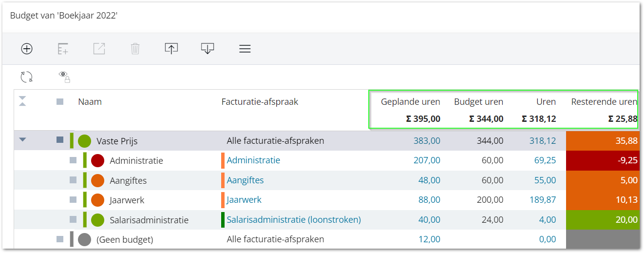Click planned hours 40,00 for Salarisadministratie

(x=429, y=219)
